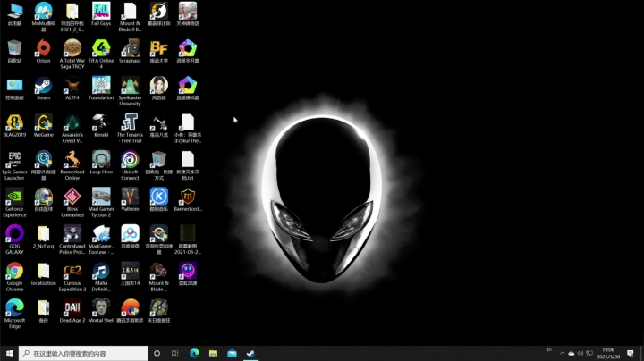Select the Microsoft Edge desktop icon
Screen dimensions: 644x361
pos(14,314)
